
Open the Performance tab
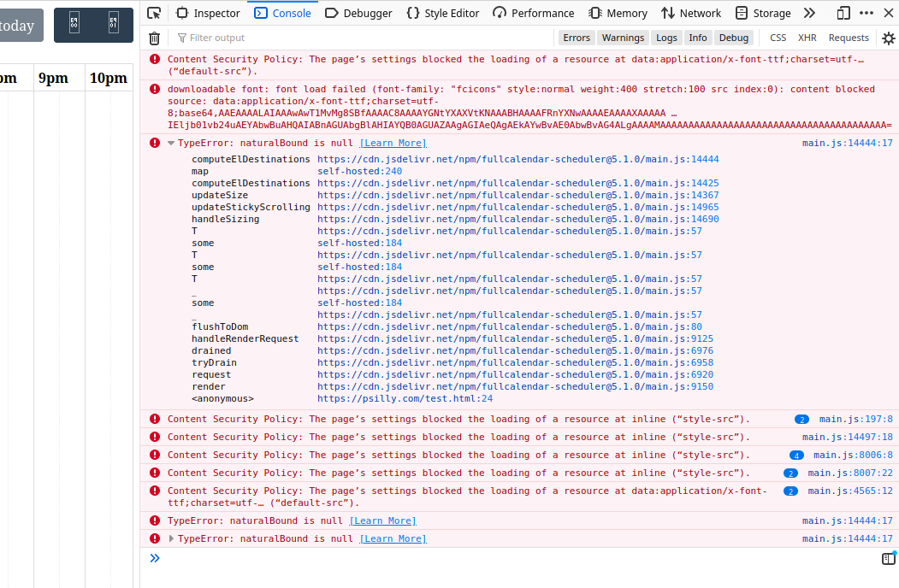[x=533, y=13]
